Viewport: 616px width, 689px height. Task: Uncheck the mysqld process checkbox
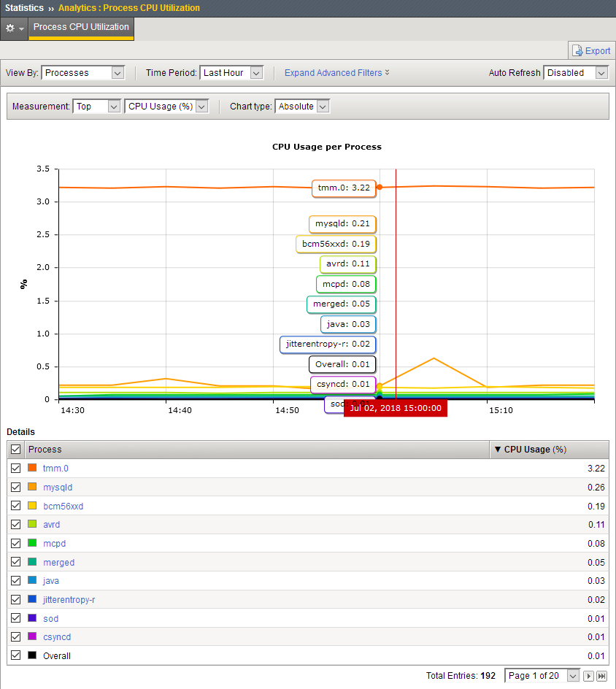[x=16, y=488]
